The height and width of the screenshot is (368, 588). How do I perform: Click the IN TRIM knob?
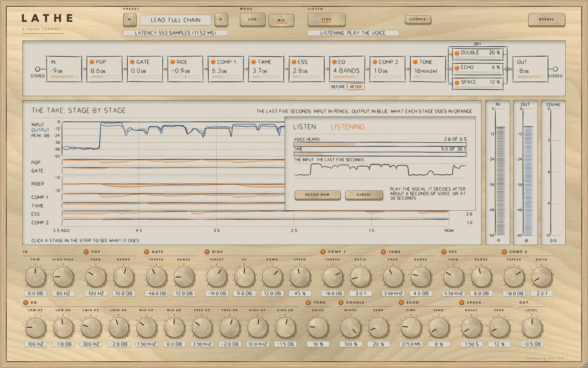point(36,277)
